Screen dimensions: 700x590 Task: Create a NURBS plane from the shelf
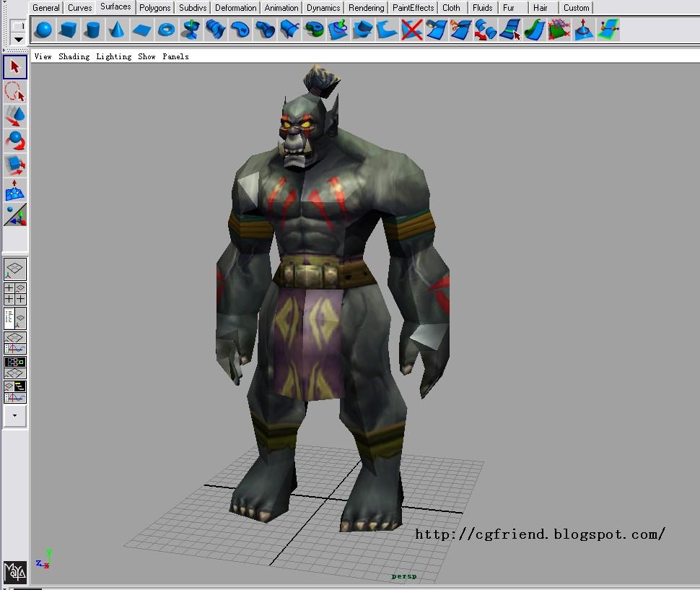pos(141,30)
